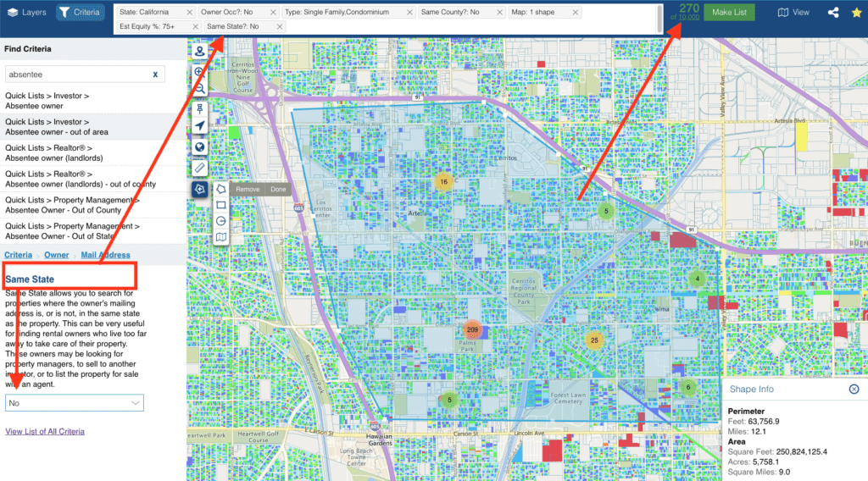
Task: Select Realtor > Absentee owner (landlords) entry
Action: pos(93,152)
